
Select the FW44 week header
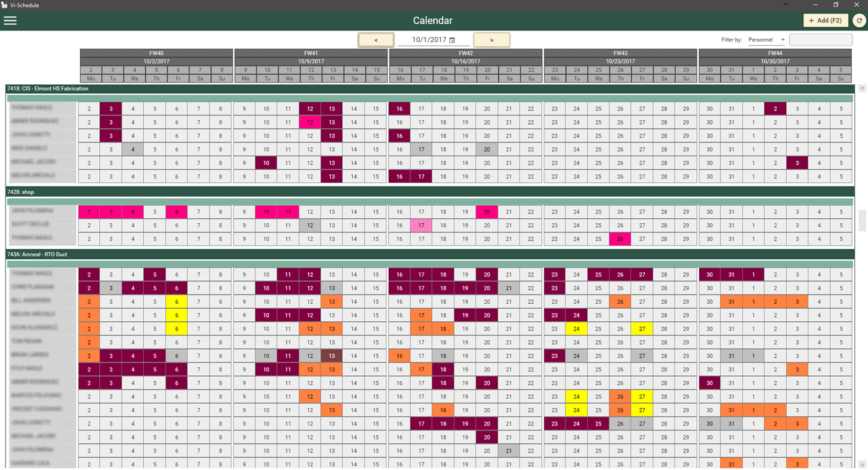tap(775, 53)
